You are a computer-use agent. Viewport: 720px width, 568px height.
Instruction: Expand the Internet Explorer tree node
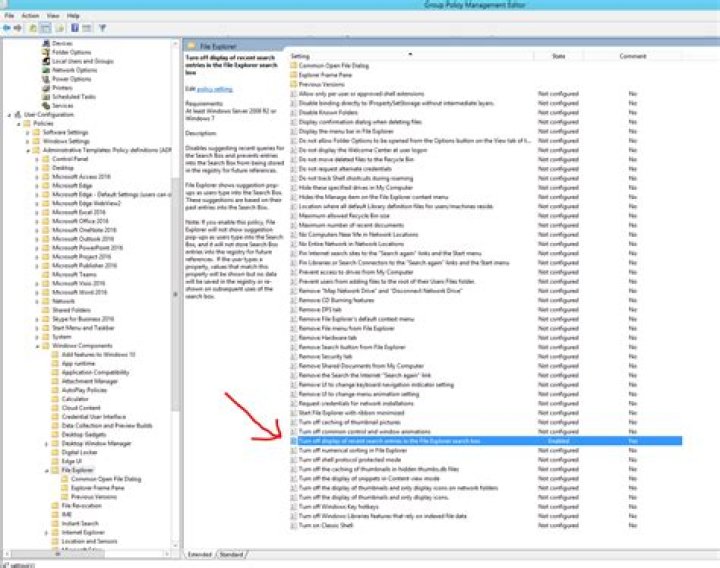coord(46,533)
